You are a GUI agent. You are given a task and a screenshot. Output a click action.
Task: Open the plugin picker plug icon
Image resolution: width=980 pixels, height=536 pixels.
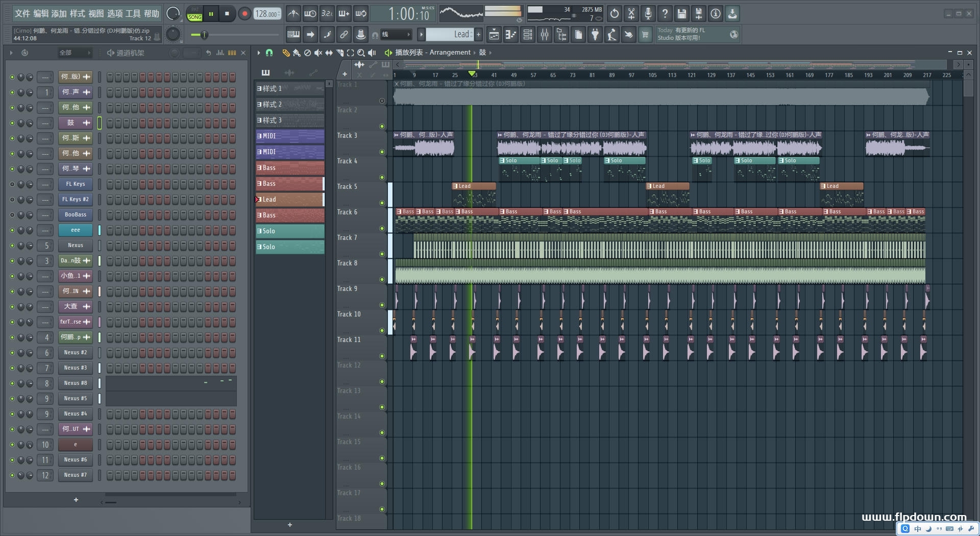coord(595,35)
